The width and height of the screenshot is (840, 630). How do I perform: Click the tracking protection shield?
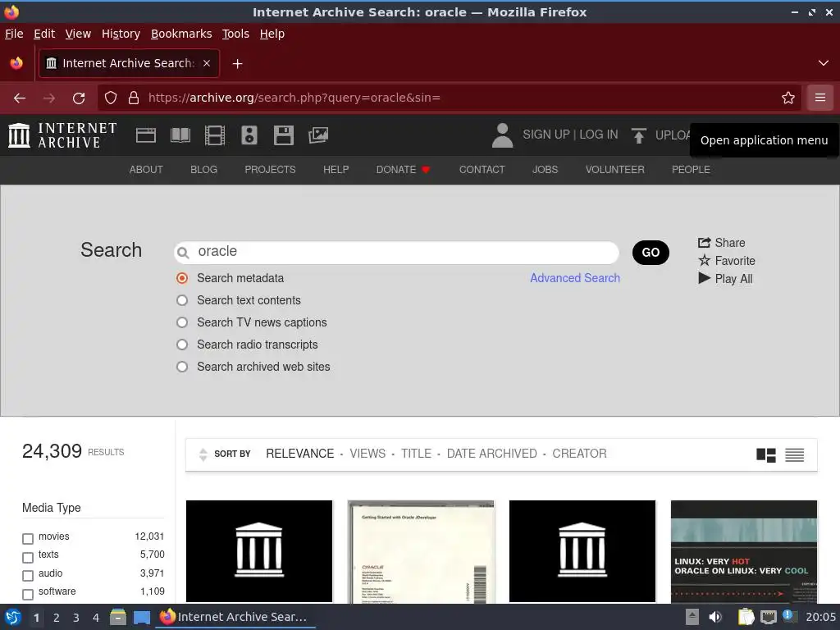[x=111, y=98]
